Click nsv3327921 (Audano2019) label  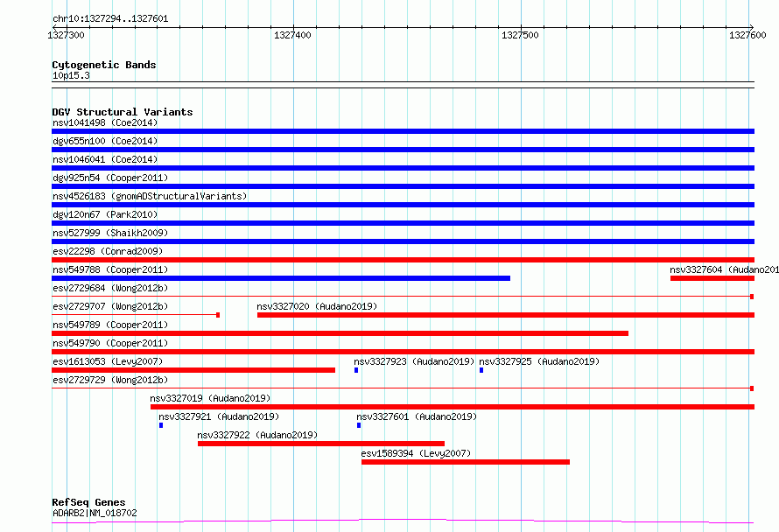[219, 416]
